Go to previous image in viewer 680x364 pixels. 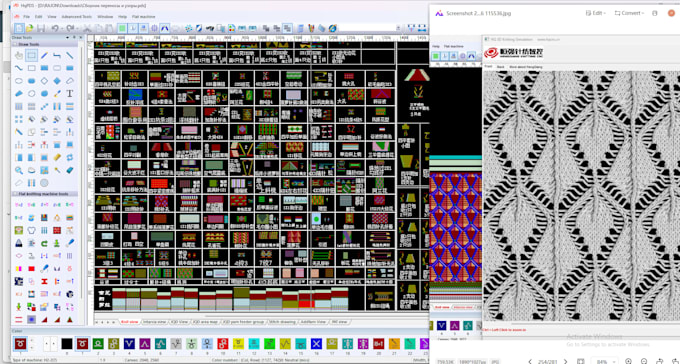(x=529, y=361)
